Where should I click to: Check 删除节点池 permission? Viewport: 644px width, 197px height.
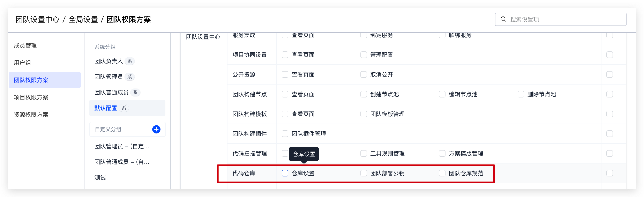point(521,94)
